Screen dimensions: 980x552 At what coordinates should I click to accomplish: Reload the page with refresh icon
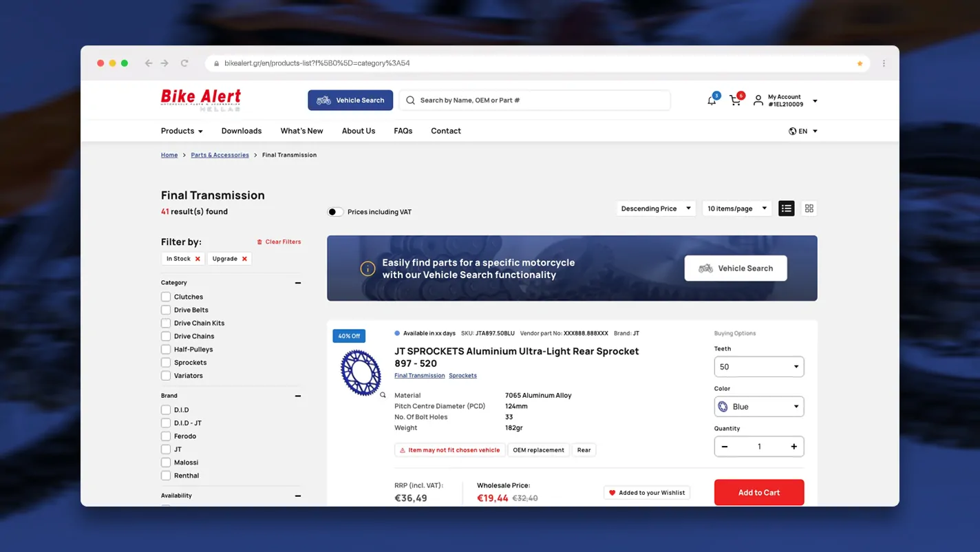coord(184,63)
